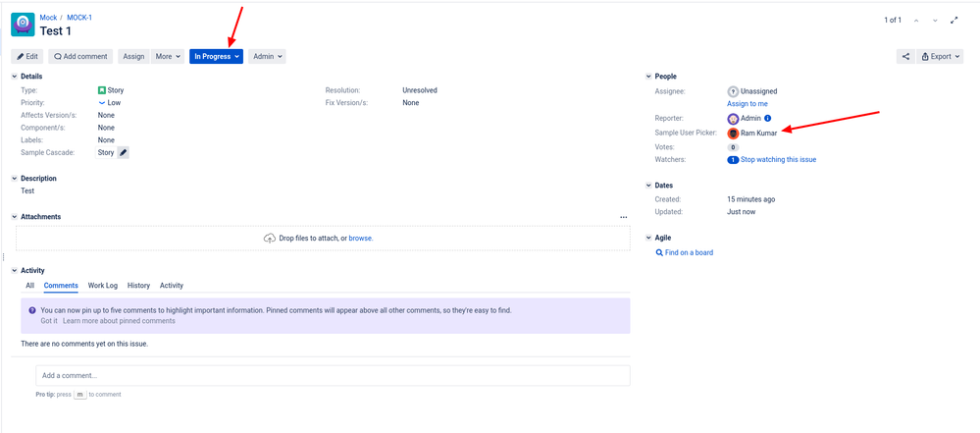The height and width of the screenshot is (433, 980).
Task: Click Stop watching this issue link
Action: tap(778, 160)
